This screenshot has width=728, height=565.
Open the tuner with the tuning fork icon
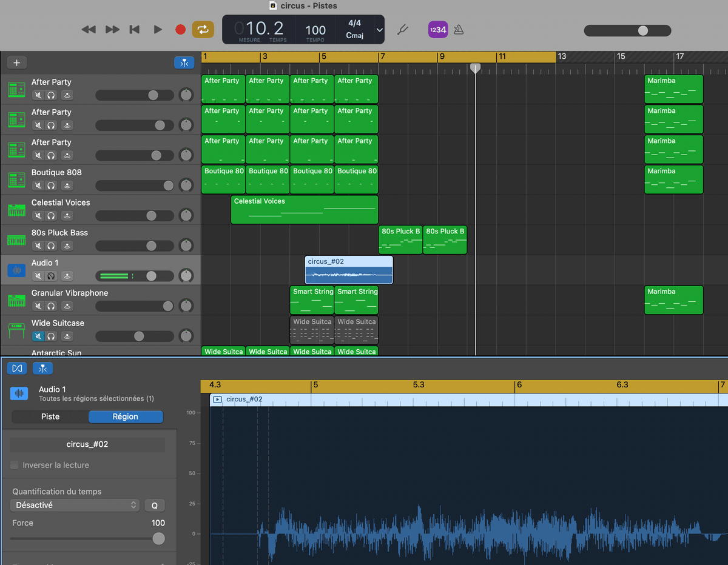(402, 29)
